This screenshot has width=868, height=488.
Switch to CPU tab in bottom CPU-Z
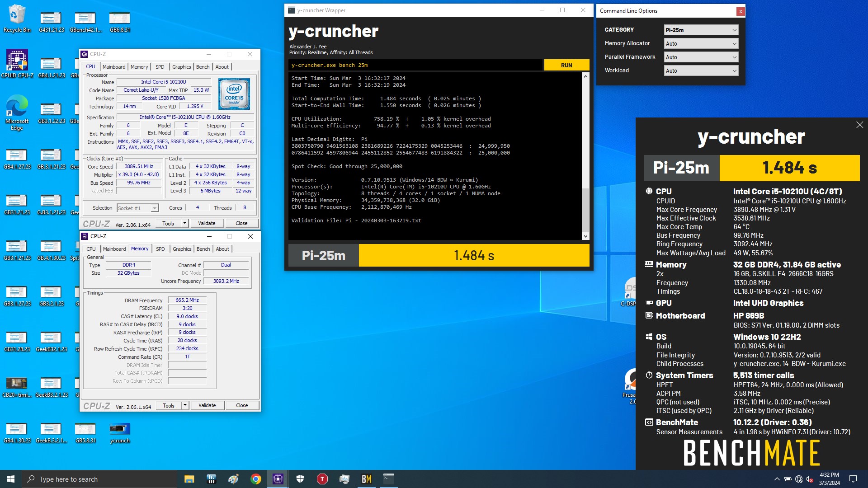91,249
